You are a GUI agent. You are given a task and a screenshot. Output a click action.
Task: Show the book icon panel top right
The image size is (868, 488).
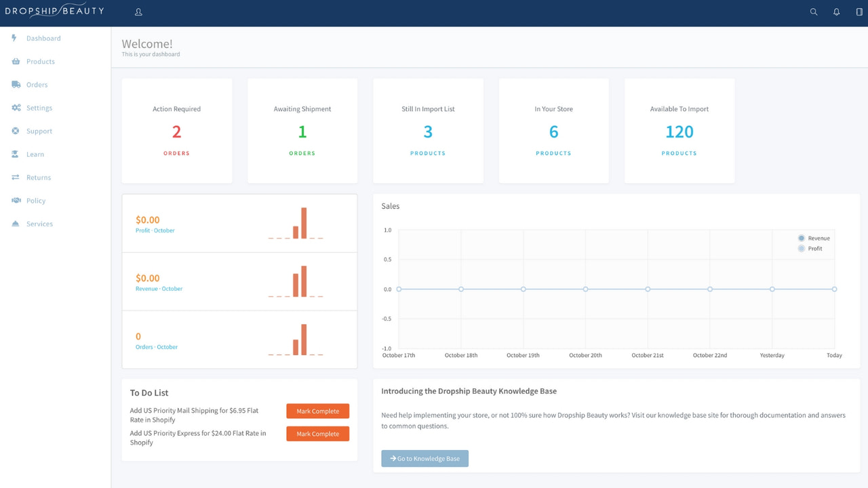point(858,12)
